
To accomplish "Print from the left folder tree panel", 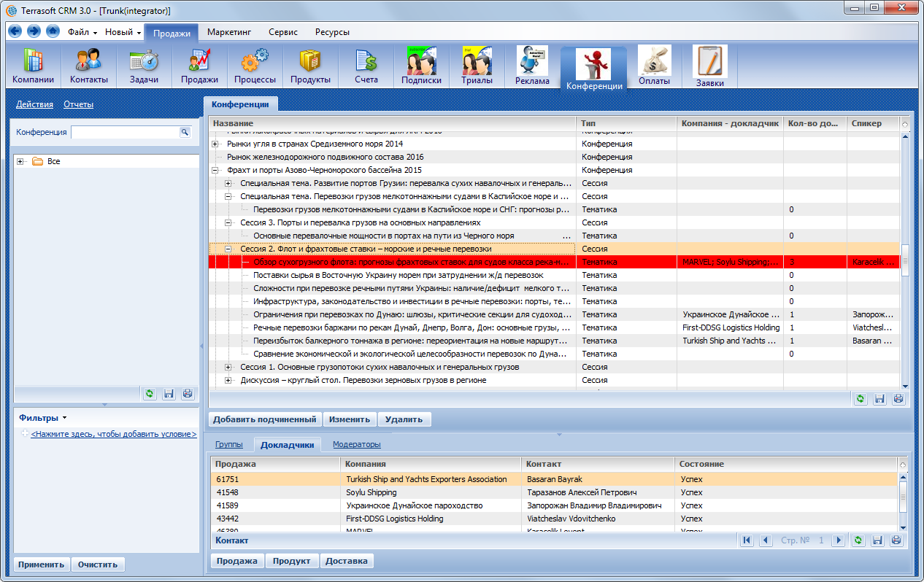I will (188, 394).
